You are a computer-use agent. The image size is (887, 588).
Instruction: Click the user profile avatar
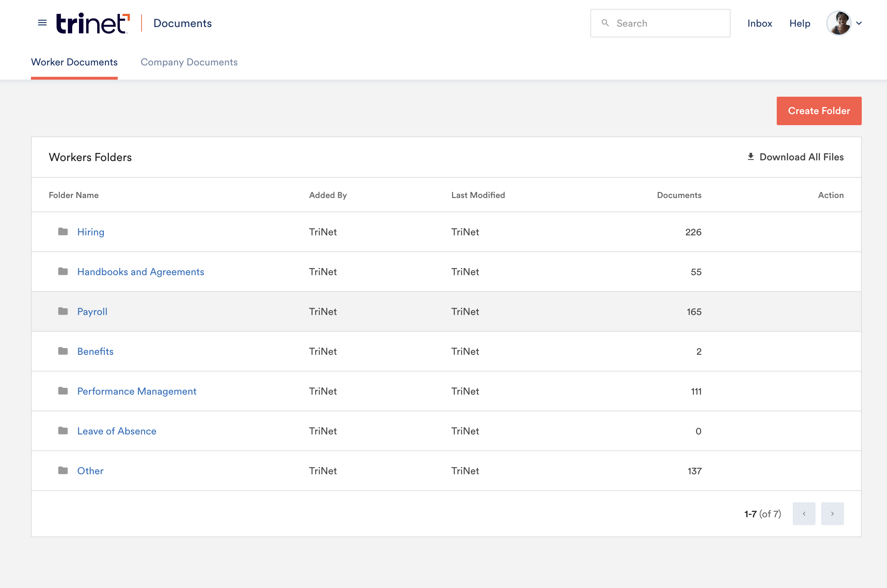(x=839, y=23)
